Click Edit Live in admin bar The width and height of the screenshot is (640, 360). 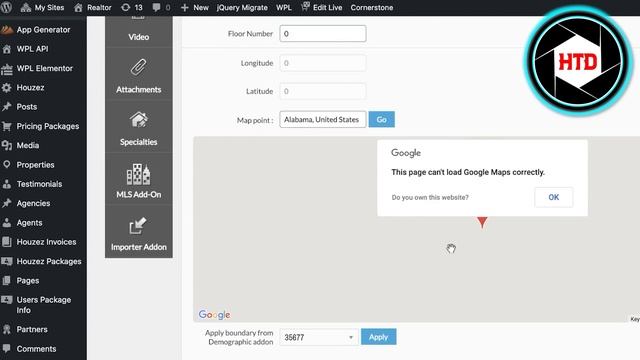tap(322, 7)
